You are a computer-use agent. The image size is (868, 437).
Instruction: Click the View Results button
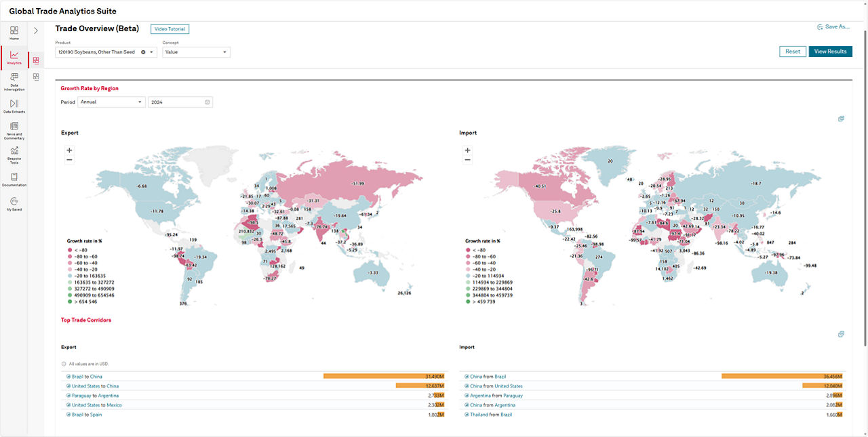click(830, 51)
